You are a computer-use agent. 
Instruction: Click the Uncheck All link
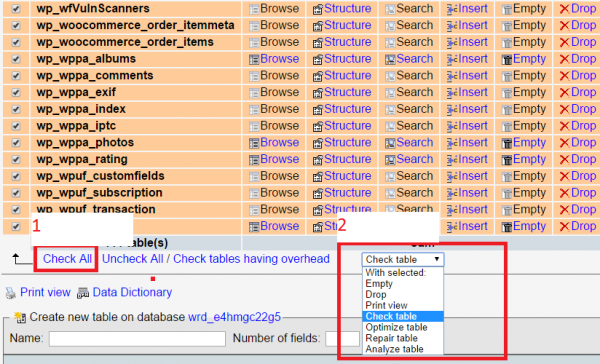point(132,259)
